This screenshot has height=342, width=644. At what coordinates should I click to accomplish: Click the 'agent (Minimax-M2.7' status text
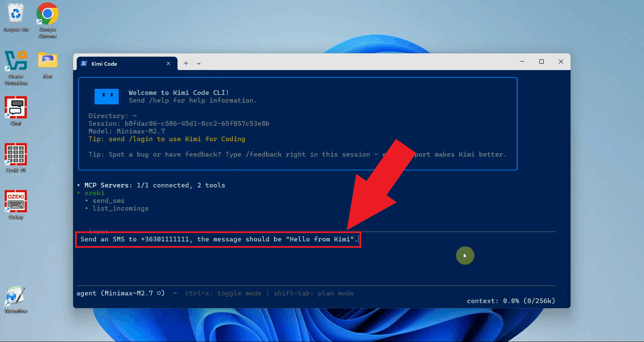pos(120,293)
